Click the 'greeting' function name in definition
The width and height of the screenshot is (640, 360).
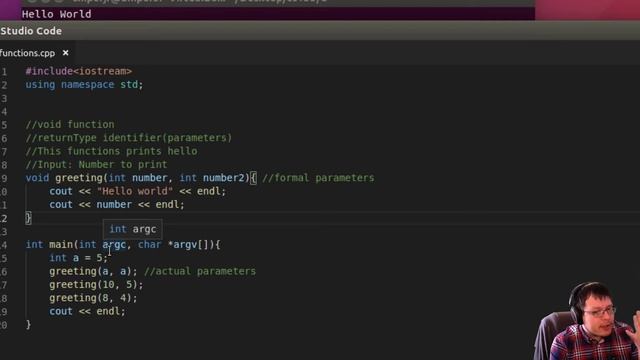pos(79,178)
